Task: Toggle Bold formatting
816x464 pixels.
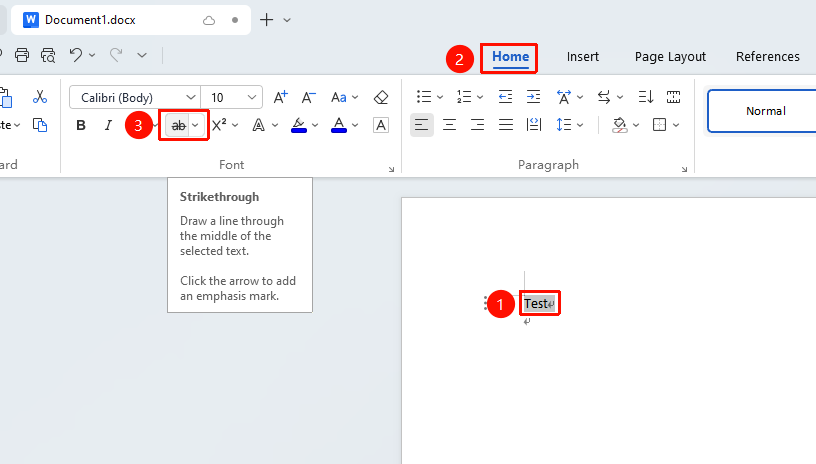Action: pos(81,125)
